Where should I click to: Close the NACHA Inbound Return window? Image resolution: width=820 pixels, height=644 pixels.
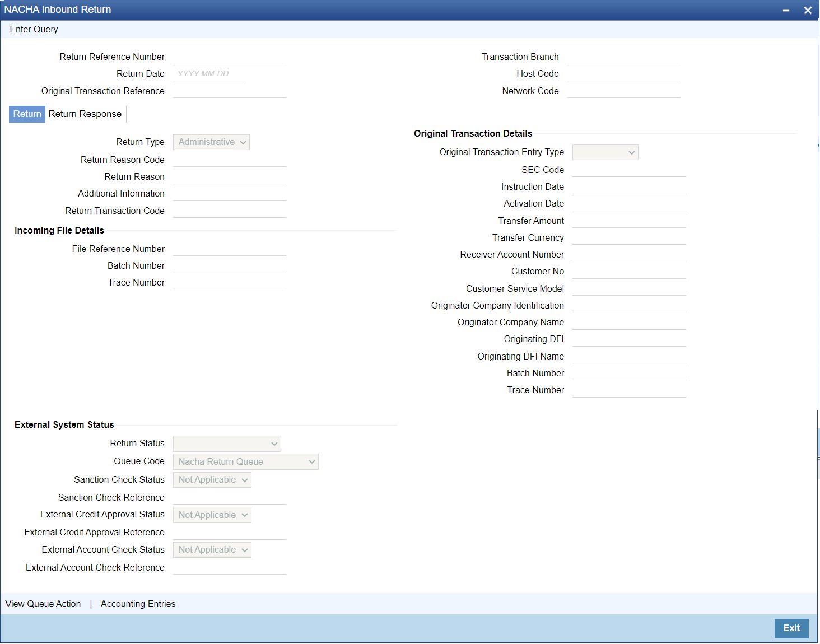(x=808, y=10)
